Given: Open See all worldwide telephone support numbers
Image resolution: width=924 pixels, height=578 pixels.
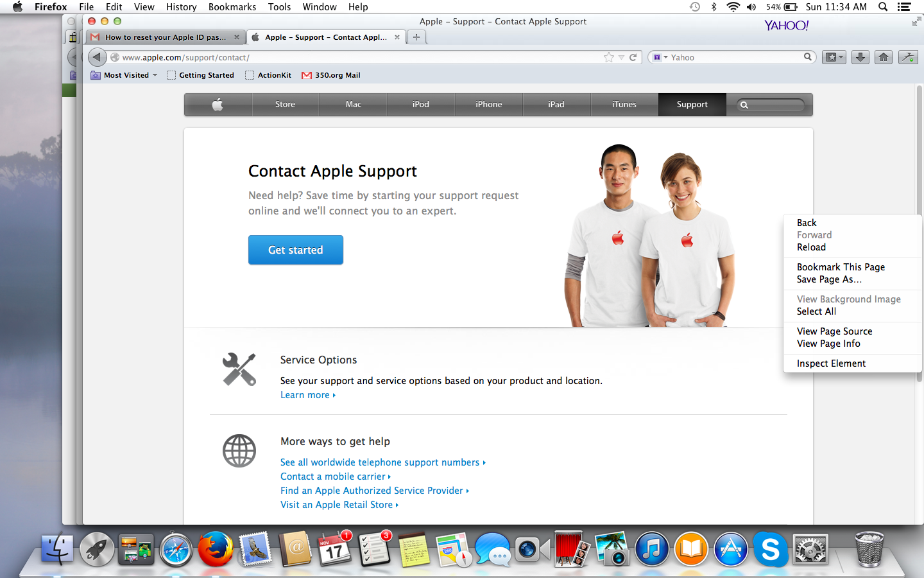Looking at the screenshot, I should tap(383, 462).
